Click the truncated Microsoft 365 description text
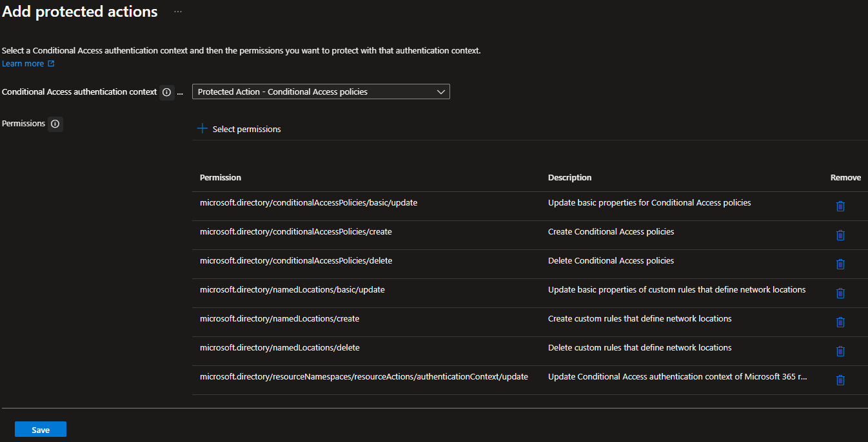 point(678,377)
